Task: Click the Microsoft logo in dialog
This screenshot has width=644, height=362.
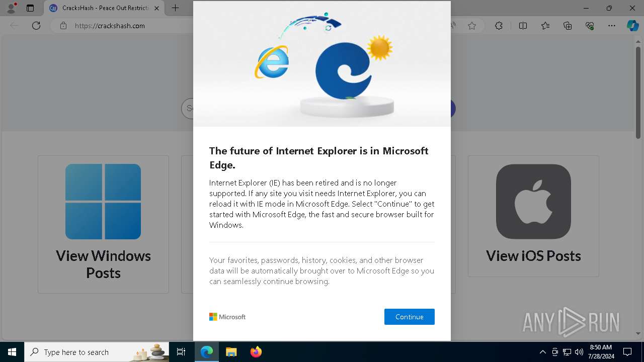Action: coord(227,317)
